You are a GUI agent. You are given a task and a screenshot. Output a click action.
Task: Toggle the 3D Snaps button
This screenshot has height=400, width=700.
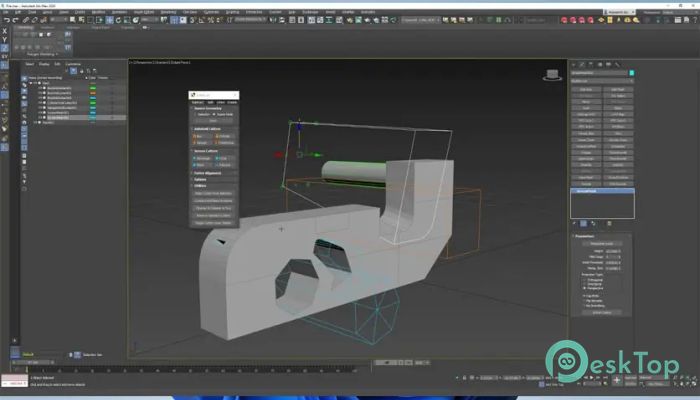point(192,20)
